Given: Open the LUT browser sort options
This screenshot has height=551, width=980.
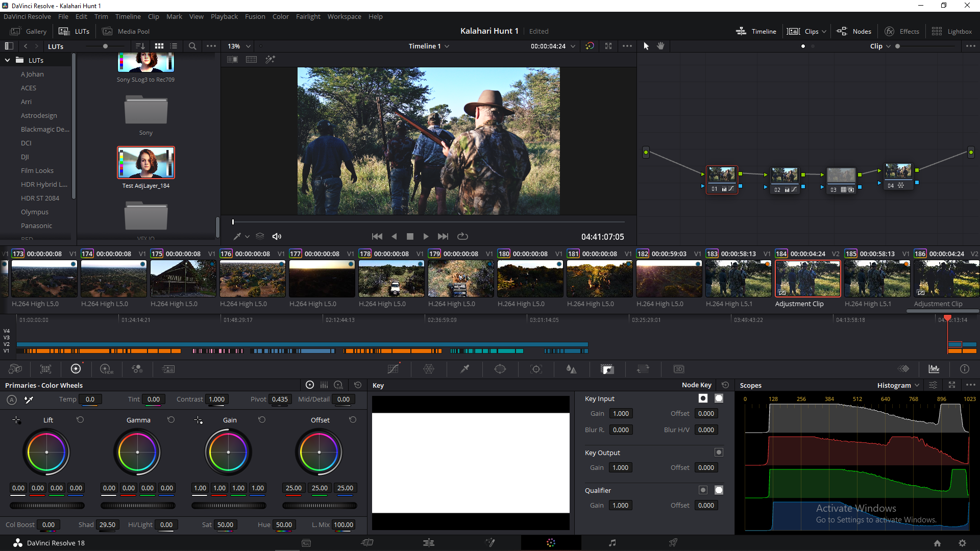Looking at the screenshot, I should click(140, 46).
